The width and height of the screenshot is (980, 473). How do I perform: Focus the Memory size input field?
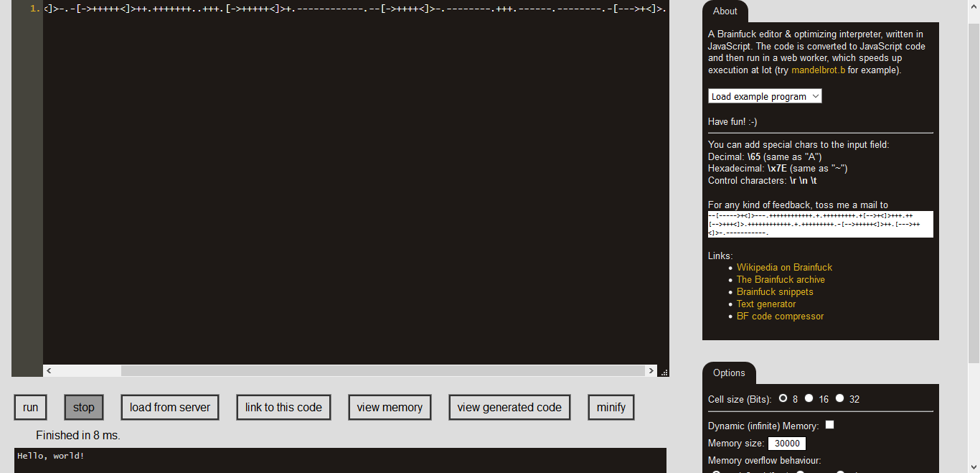click(x=787, y=444)
